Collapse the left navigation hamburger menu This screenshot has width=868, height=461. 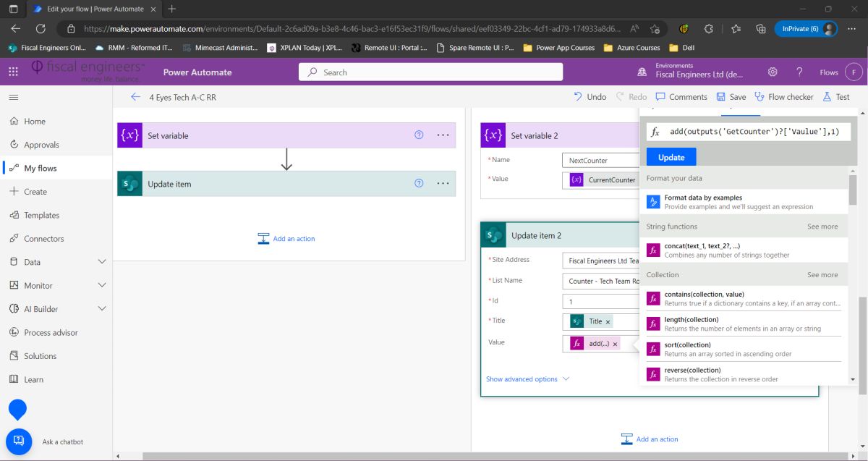(x=14, y=97)
